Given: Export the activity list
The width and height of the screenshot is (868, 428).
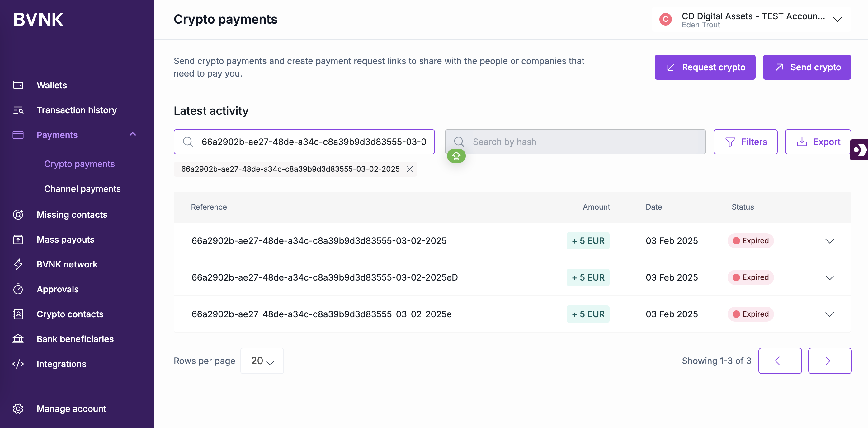Looking at the screenshot, I should click(818, 142).
